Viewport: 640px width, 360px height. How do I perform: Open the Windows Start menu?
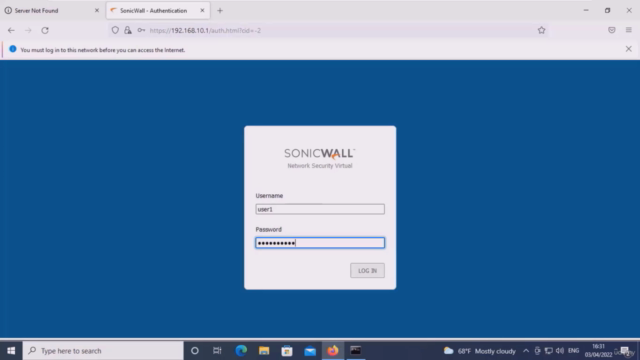[x=11, y=351]
